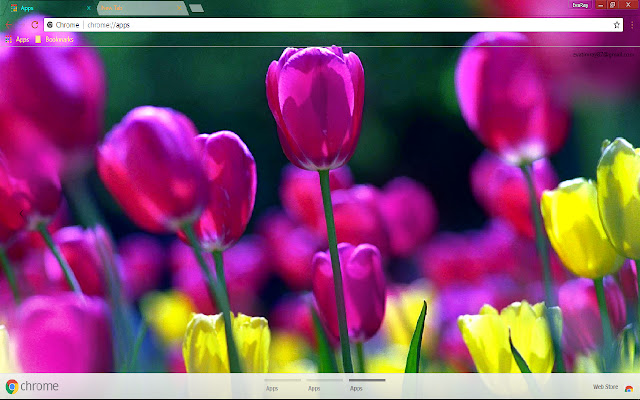Click the forward navigation arrow
Viewport: 640px width, 400px height.
click(x=22, y=25)
